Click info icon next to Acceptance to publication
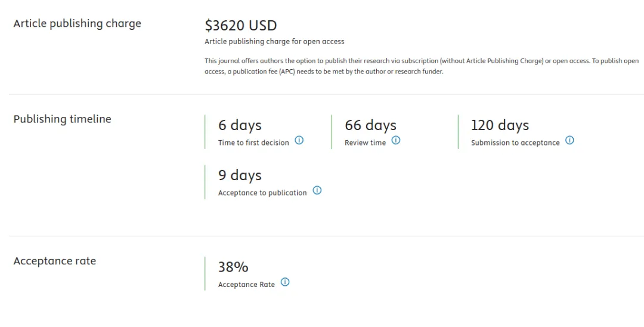The image size is (644, 327). point(317,190)
